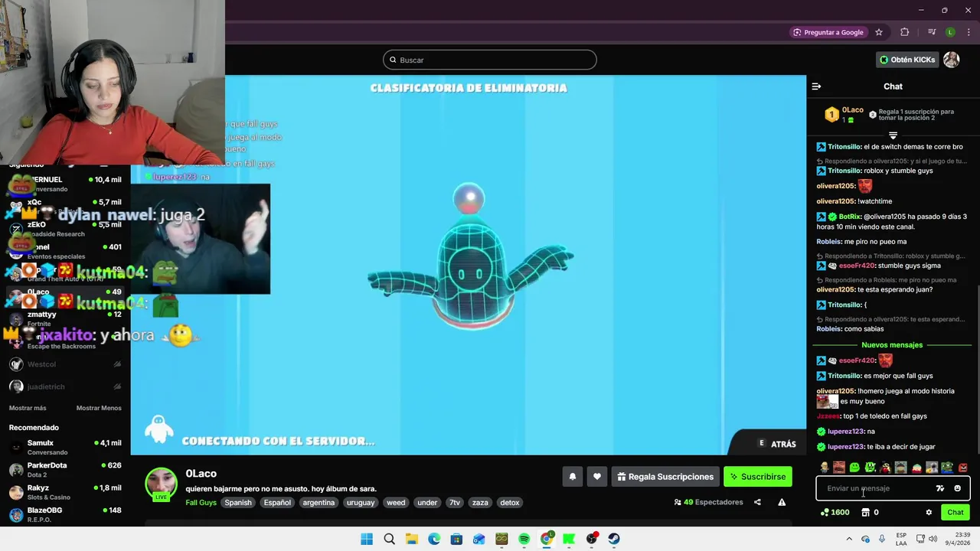Screen dimensions: 980x551
Task: Click the ATRÁS button in the game video
Action: point(777,444)
